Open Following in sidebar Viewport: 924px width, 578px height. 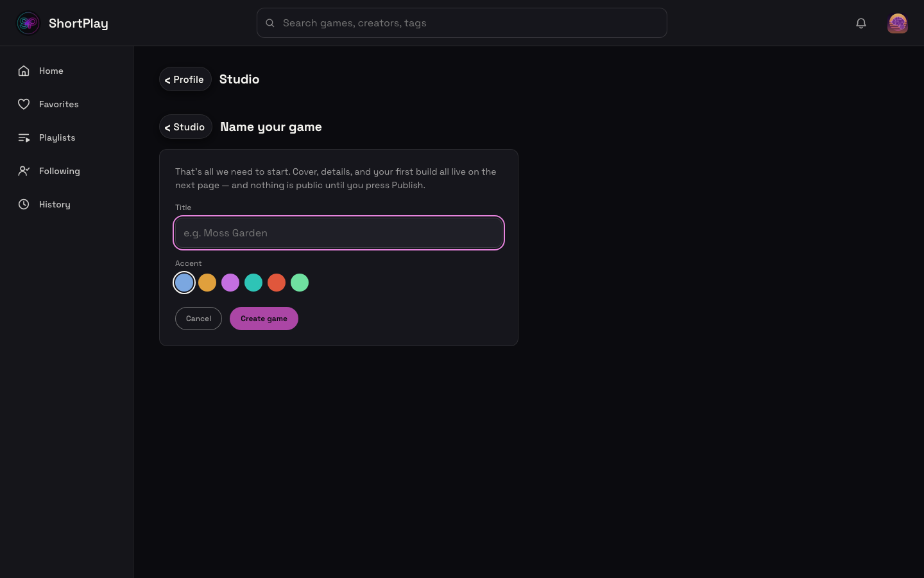tap(67, 171)
